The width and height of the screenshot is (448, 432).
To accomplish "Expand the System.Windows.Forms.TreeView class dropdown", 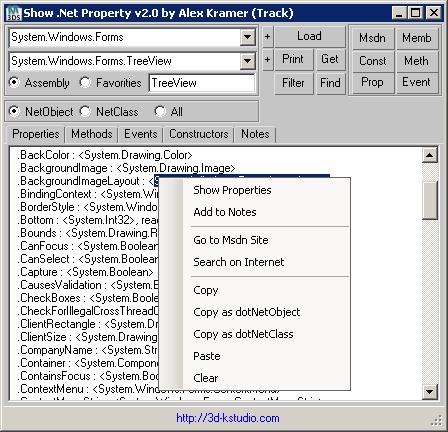I will coord(247,61).
